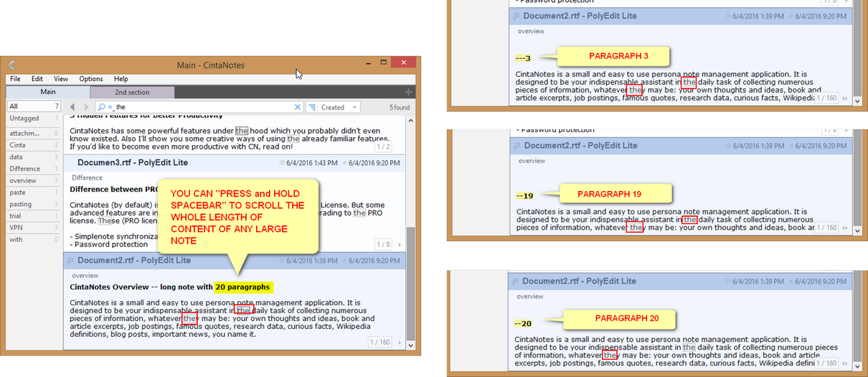Click the '5 found' result count
Screen dimensions: 868x377
click(x=400, y=107)
